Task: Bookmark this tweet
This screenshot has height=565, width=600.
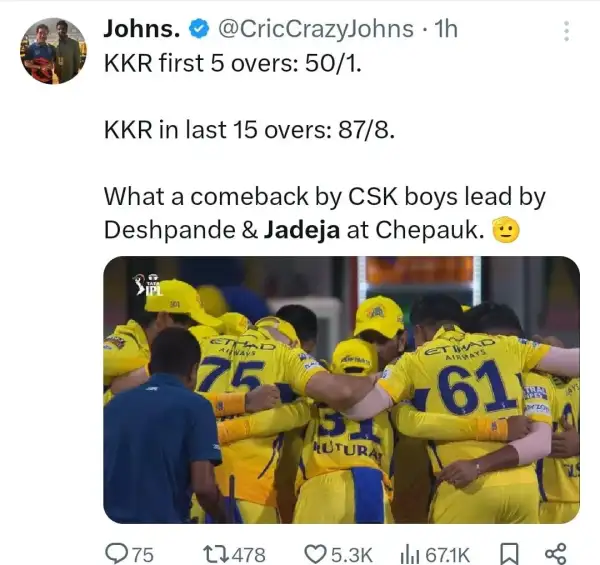Action: pos(509,554)
